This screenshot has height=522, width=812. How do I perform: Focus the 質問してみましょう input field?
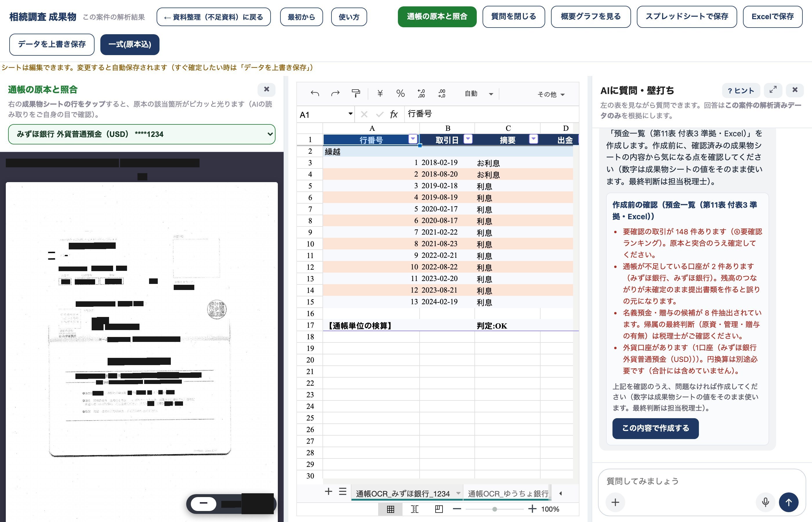(702, 481)
